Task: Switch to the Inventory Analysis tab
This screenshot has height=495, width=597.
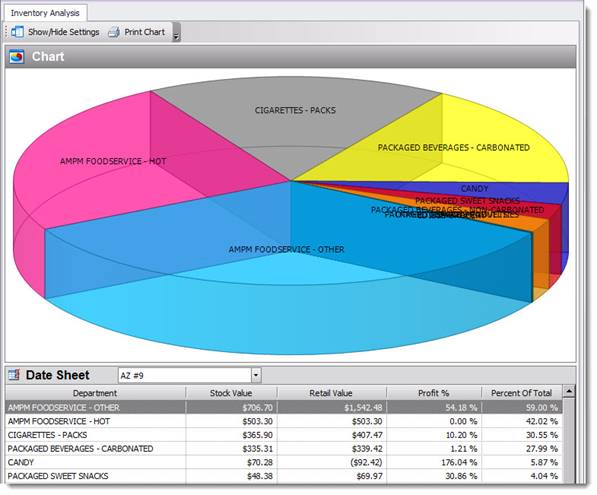Action: [45, 13]
